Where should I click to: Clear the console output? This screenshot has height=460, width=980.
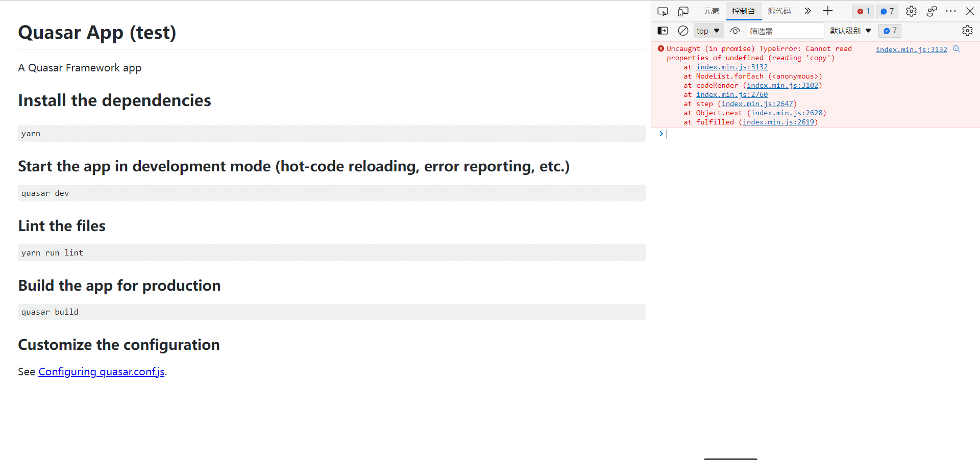[683, 31]
